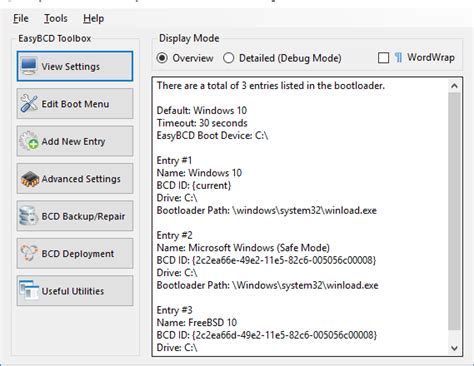This screenshot has width=474, height=366.
Task: Open the Help menu
Action: click(x=93, y=18)
